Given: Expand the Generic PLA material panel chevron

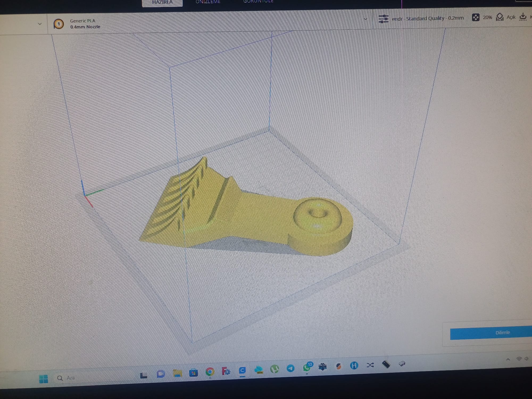Looking at the screenshot, I should click(x=365, y=19).
